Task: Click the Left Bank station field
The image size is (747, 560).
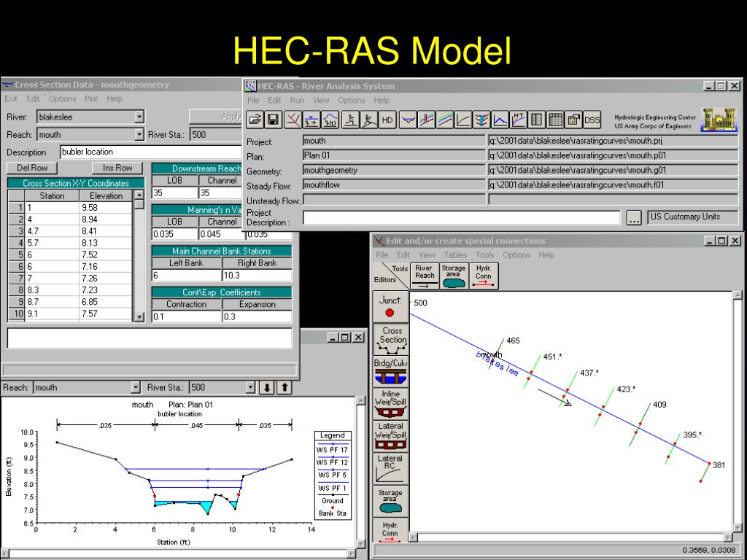Action: point(187,275)
